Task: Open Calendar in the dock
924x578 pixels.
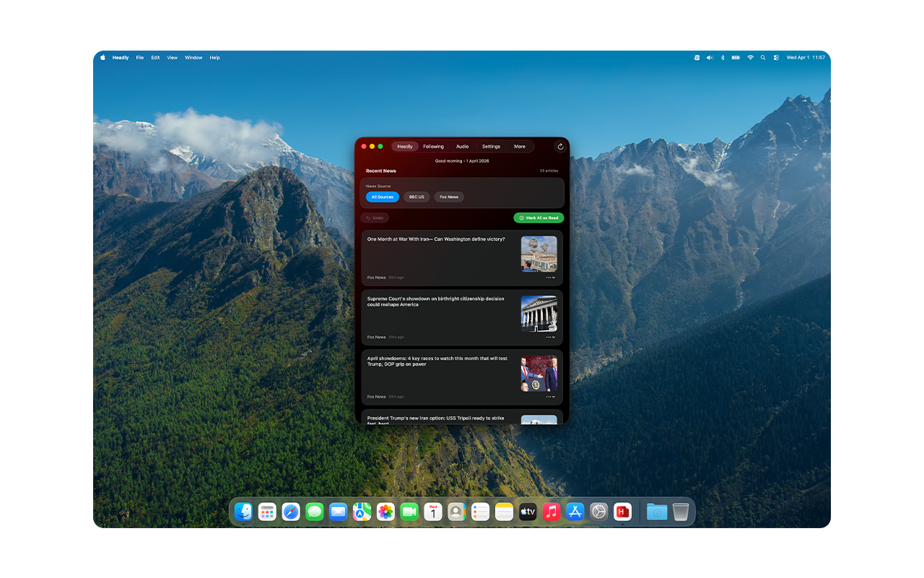Action: point(433,512)
